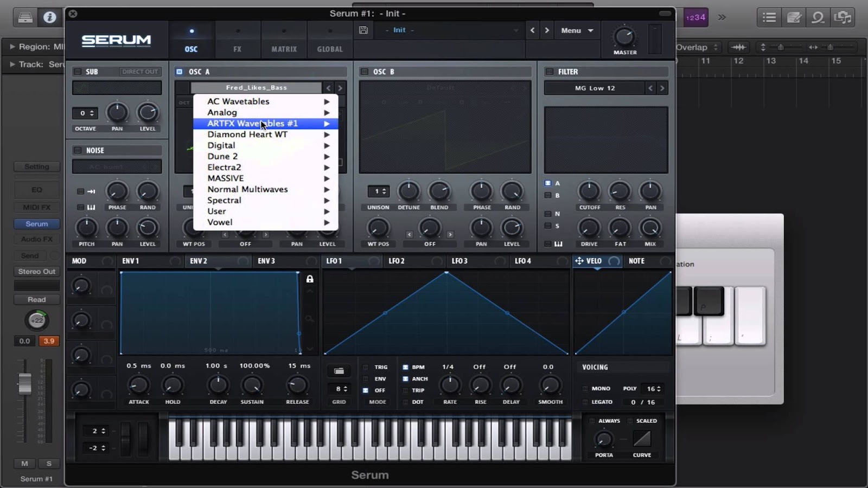
Task: Click the Logic waveform zoom icon
Action: tap(738, 47)
